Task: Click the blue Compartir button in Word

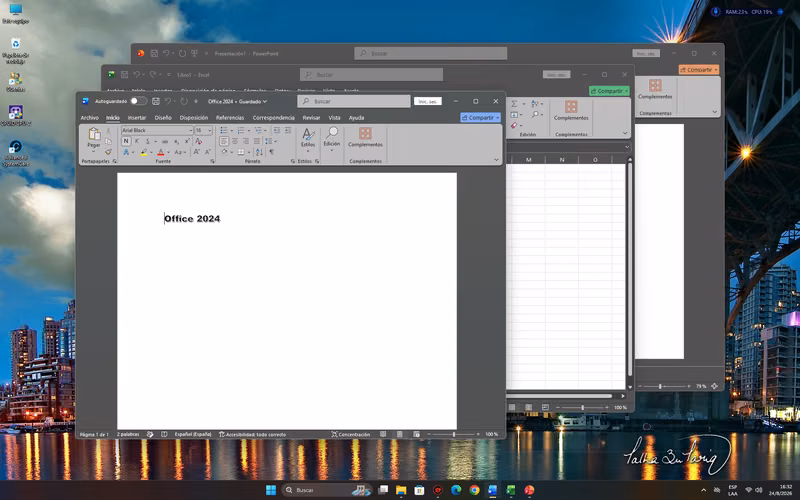Action: (x=480, y=117)
